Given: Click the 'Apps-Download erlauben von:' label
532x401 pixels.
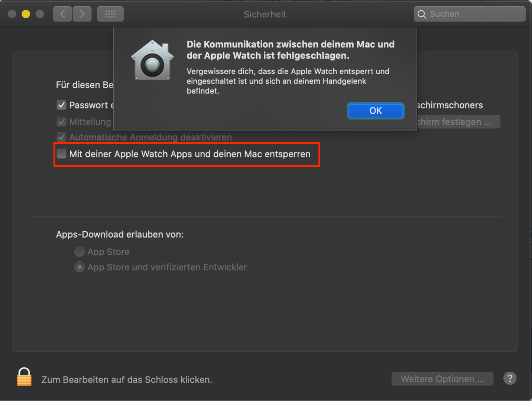Looking at the screenshot, I should click(120, 234).
